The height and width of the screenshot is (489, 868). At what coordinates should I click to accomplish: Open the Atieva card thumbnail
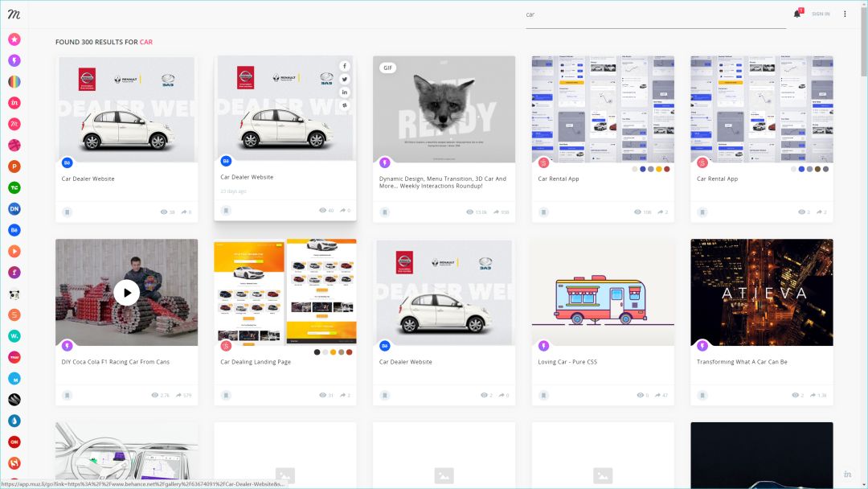click(761, 292)
